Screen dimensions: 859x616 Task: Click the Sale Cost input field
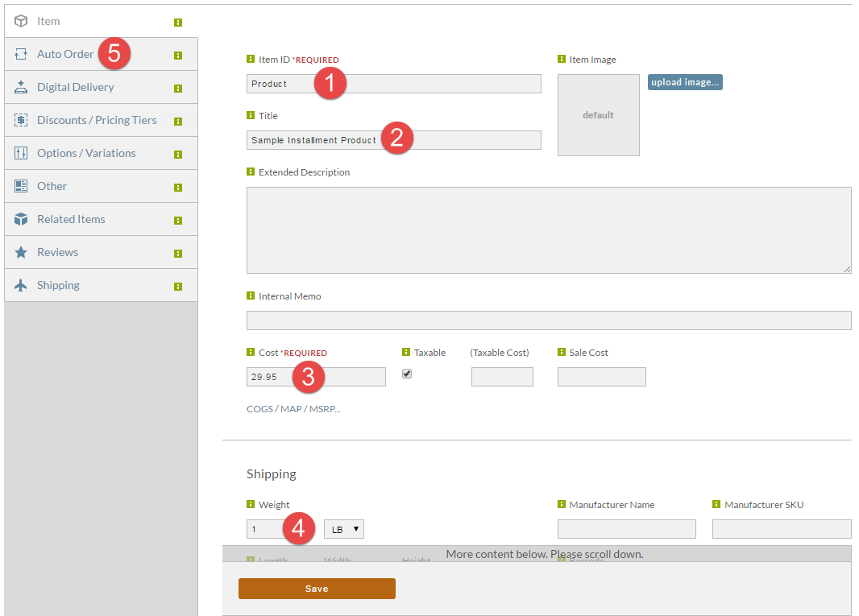pyautogui.click(x=601, y=377)
